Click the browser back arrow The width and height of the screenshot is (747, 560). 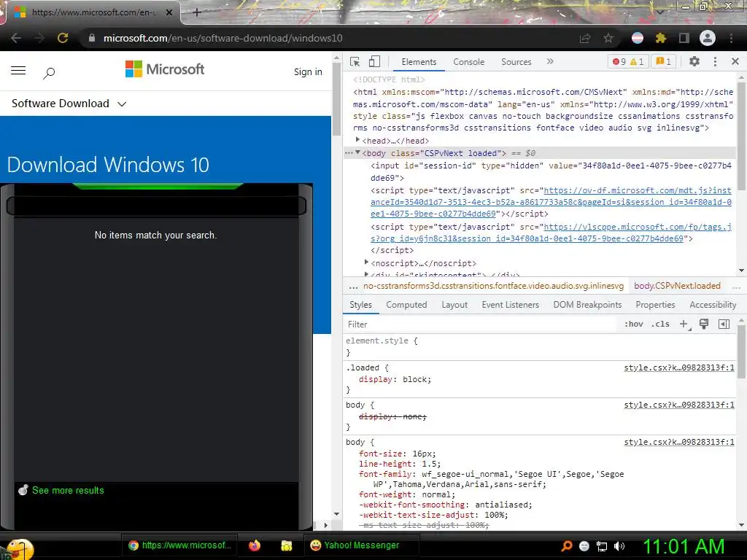16,38
